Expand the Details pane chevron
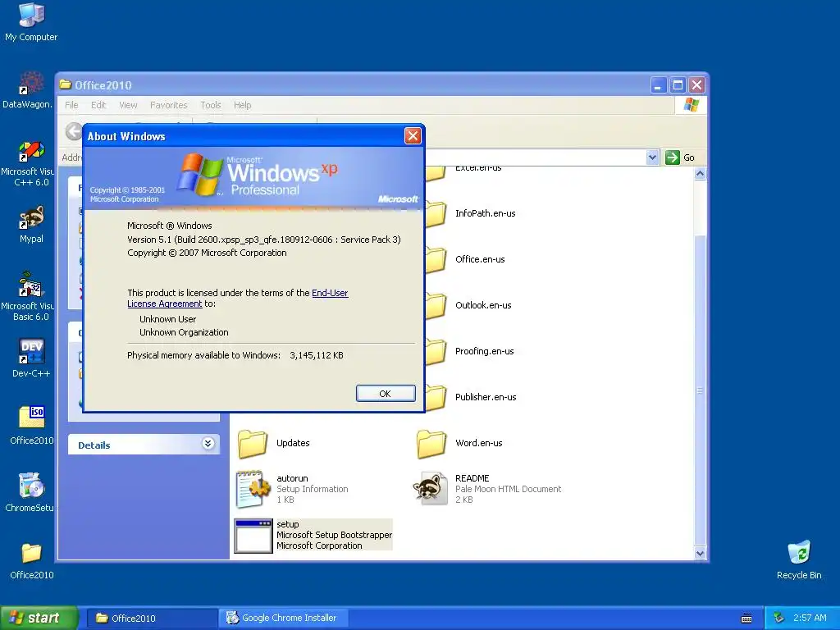This screenshot has width=840, height=630. [208, 444]
